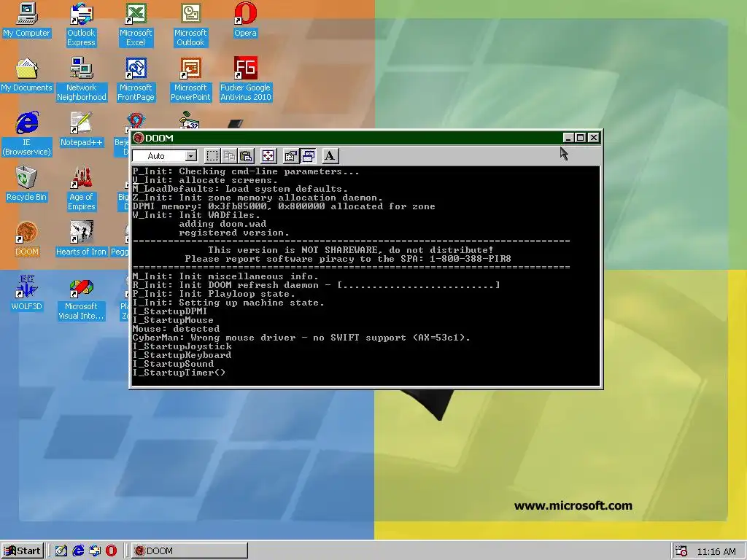The height and width of the screenshot is (560, 747).
Task: Click the 'Mouse: detected' console line
Action: point(177,329)
